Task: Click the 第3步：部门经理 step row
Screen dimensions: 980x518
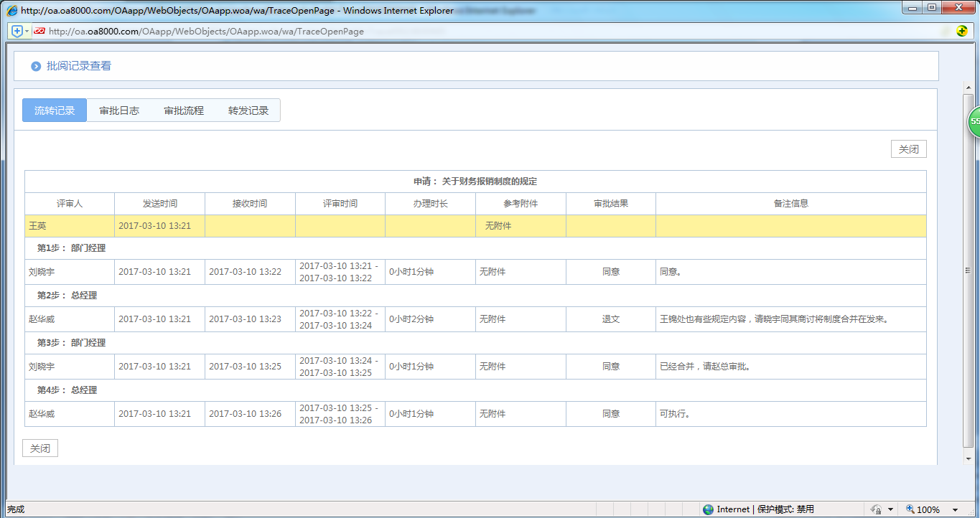Action: coord(475,343)
